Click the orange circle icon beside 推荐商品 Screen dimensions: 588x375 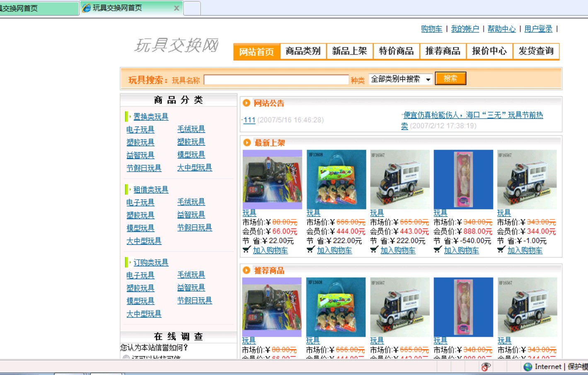[247, 270]
